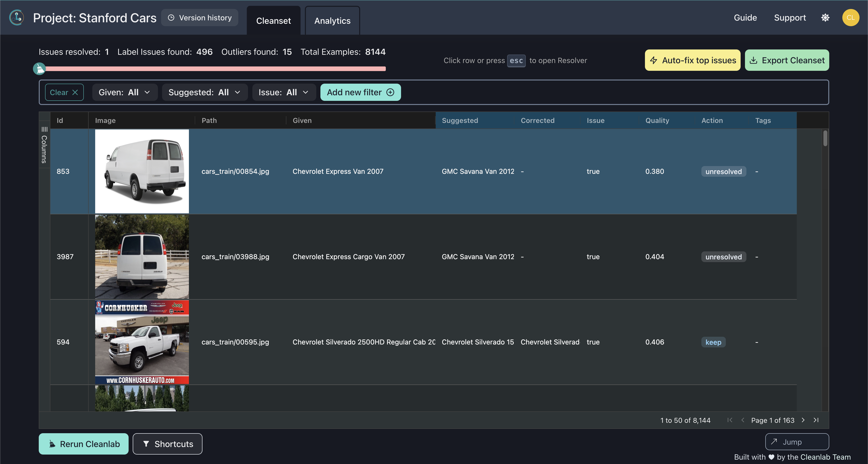
Task: Click the Guide link
Action: click(x=745, y=17)
